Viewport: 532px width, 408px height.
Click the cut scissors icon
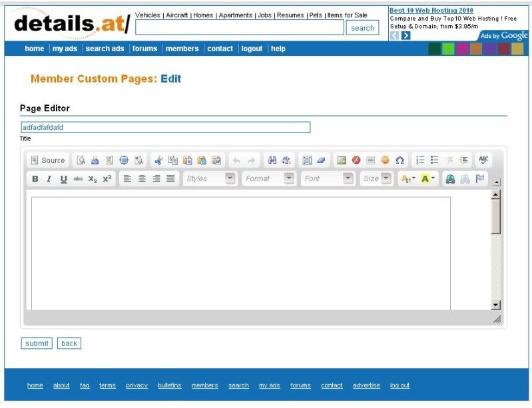coord(158,160)
